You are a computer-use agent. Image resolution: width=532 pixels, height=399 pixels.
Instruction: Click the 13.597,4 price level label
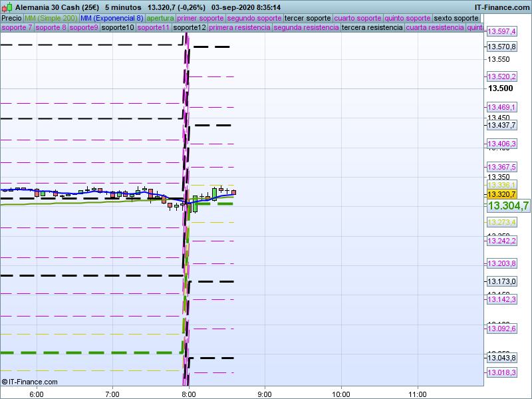click(501, 32)
